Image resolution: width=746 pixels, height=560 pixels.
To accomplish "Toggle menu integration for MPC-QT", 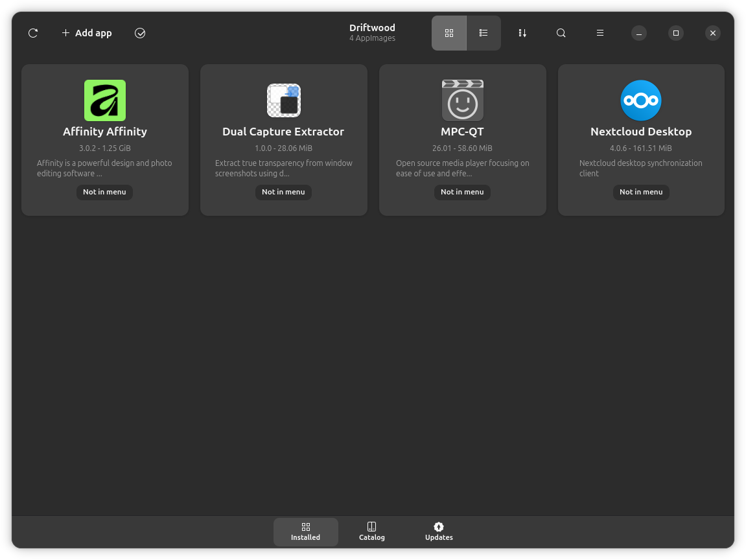I will [462, 192].
